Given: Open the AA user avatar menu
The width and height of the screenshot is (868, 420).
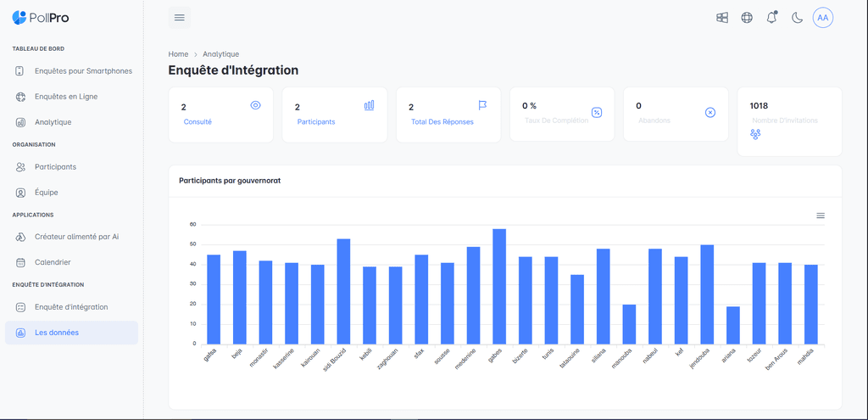Looking at the screenshot, I should click(822, 17).
